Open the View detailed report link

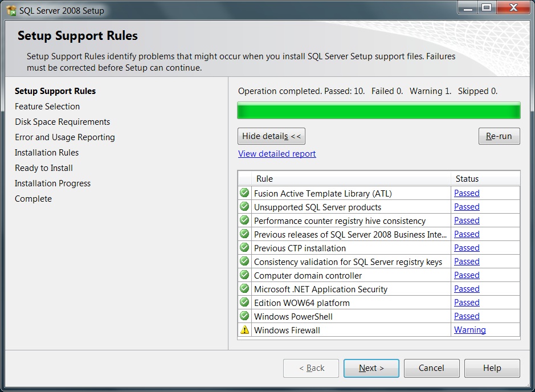tap(277, 154)
